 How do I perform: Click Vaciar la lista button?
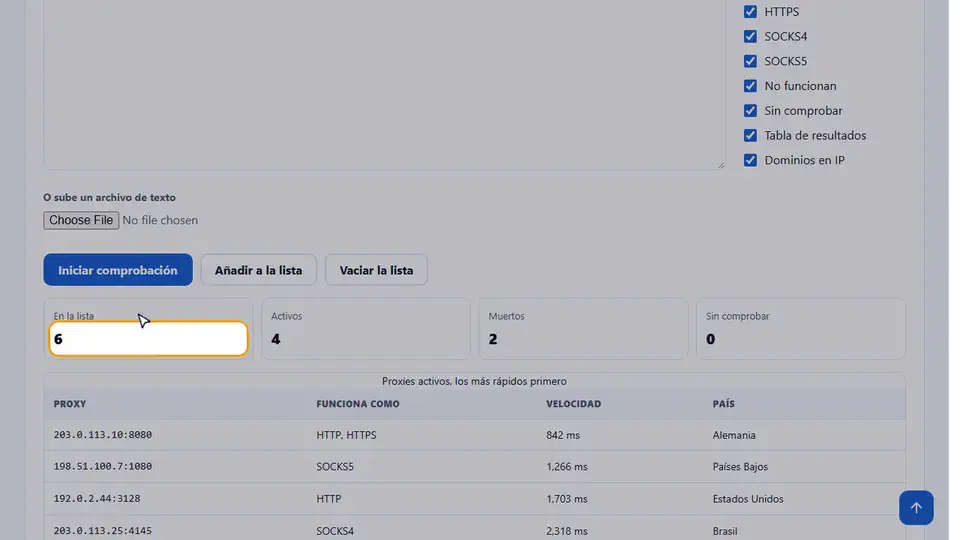(376, 270)
